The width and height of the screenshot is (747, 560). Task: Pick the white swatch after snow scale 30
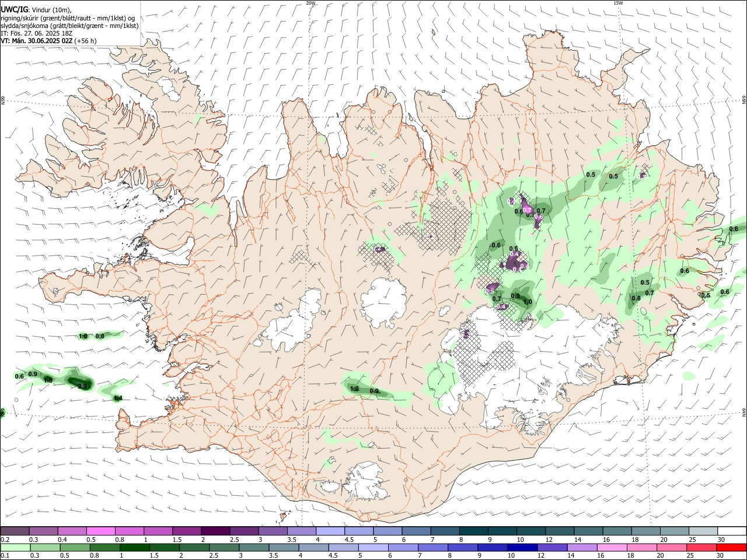click(x=731, y=531)
